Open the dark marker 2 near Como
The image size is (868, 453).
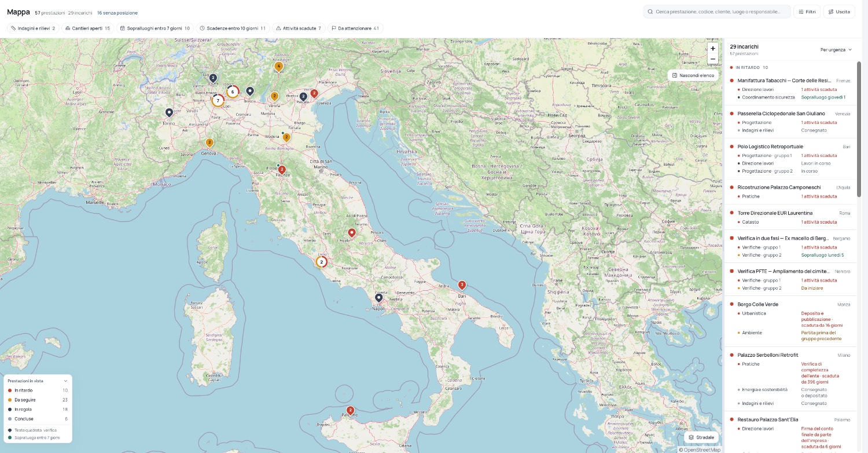[x=213, y=78]
